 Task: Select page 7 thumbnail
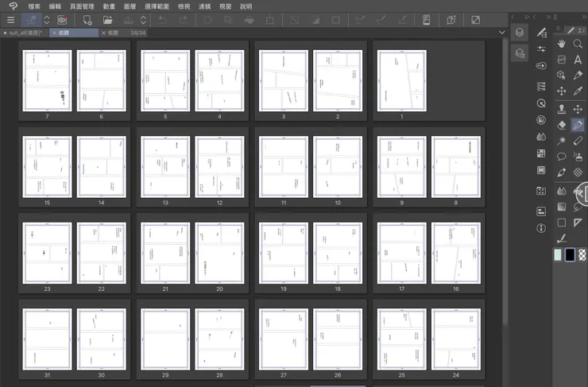click(x=47, y=80)
